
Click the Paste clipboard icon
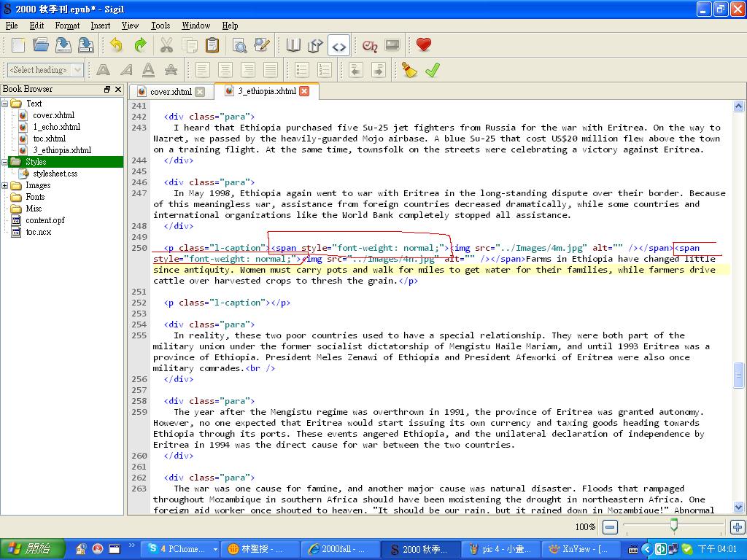coord(212,45)
